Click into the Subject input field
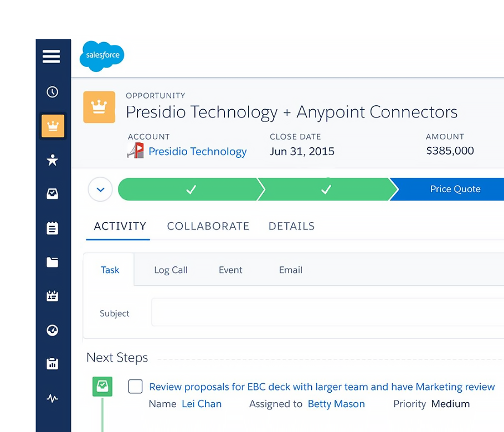This screenshot has width=504, height=432. 327,313
